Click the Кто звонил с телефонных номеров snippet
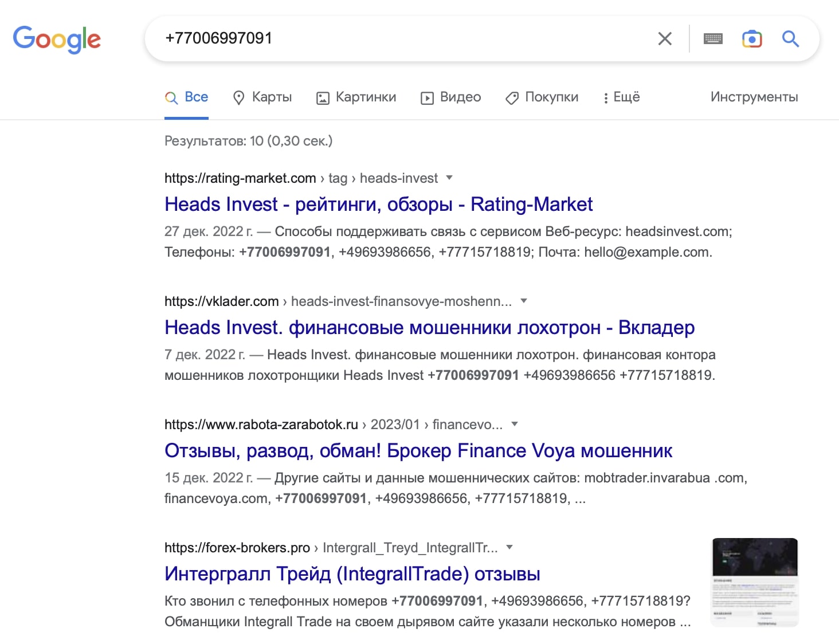This screenshot has height=644, width=839. [x=428, y=611]
